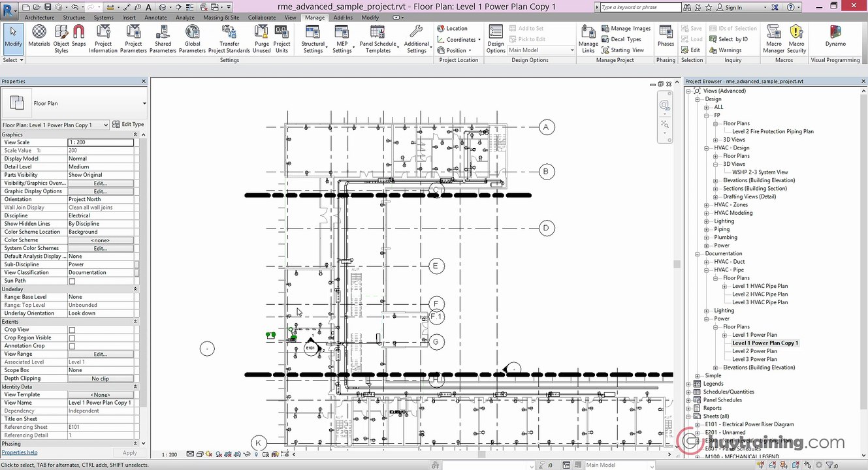
Task: Open Macro Security settings
Action: point(796,39)
